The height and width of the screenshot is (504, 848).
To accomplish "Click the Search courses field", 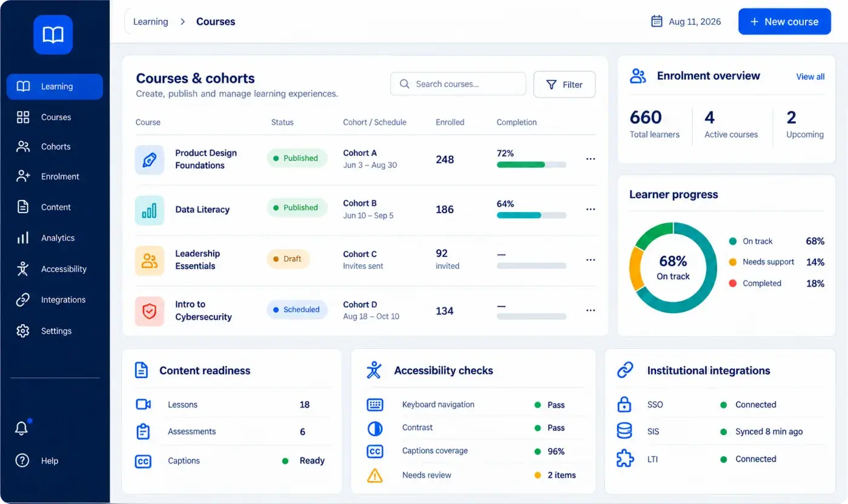I will [458, 84].
